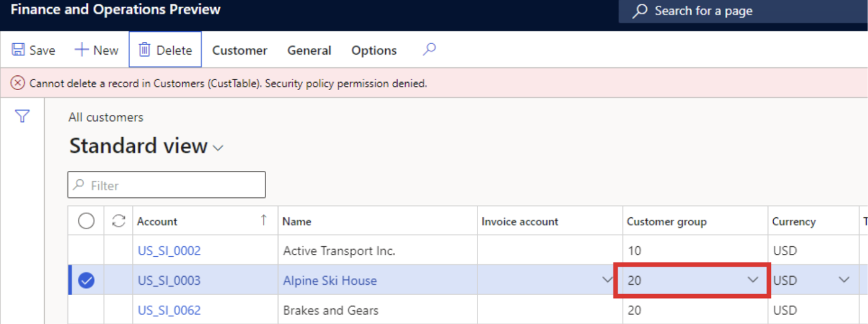Open the Options tab
This screenshot has height=324, width=868.
tap(374, 51)
